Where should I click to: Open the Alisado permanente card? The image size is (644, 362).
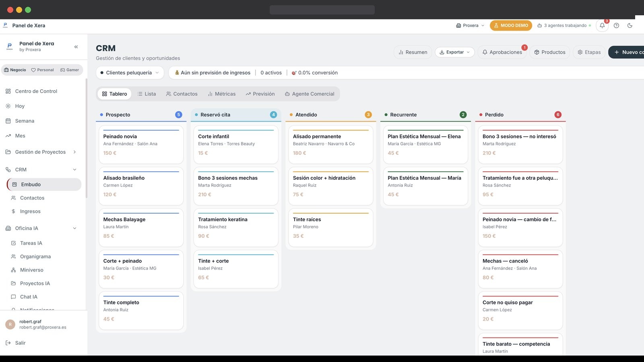(331, 145)
